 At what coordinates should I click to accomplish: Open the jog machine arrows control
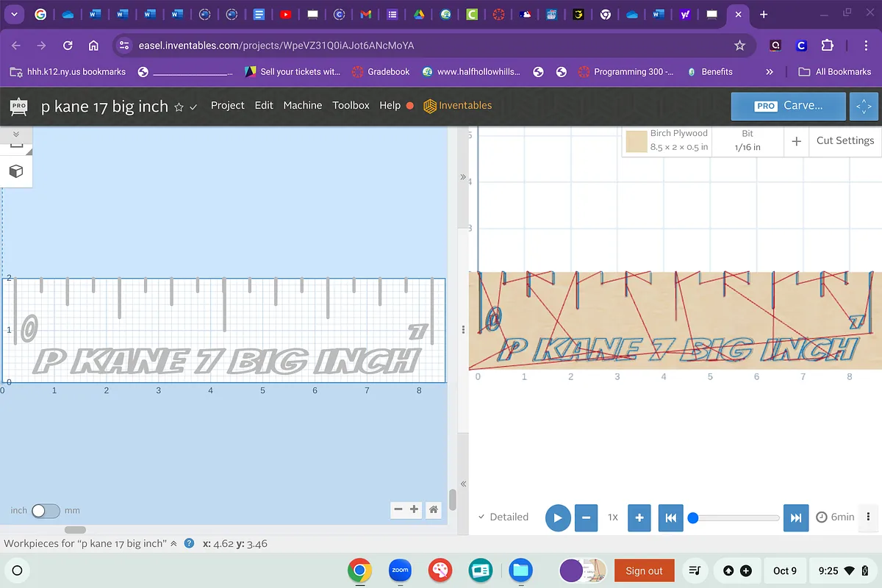[x=864, y=107]
